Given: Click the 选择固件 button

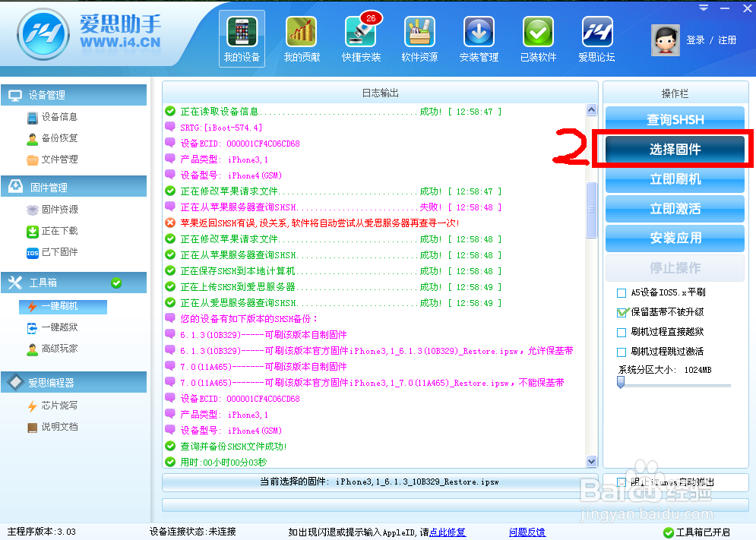Looking at the screenshot, I should click(674, 150).
